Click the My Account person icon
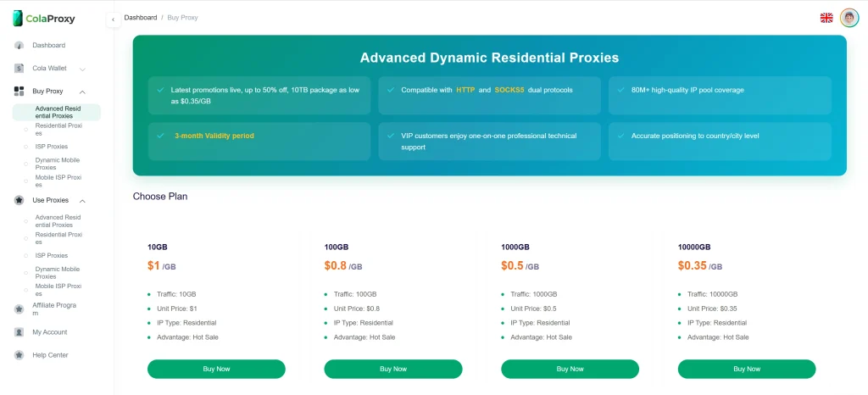This screenshot has height=395, width=868. tap(19, 332)
